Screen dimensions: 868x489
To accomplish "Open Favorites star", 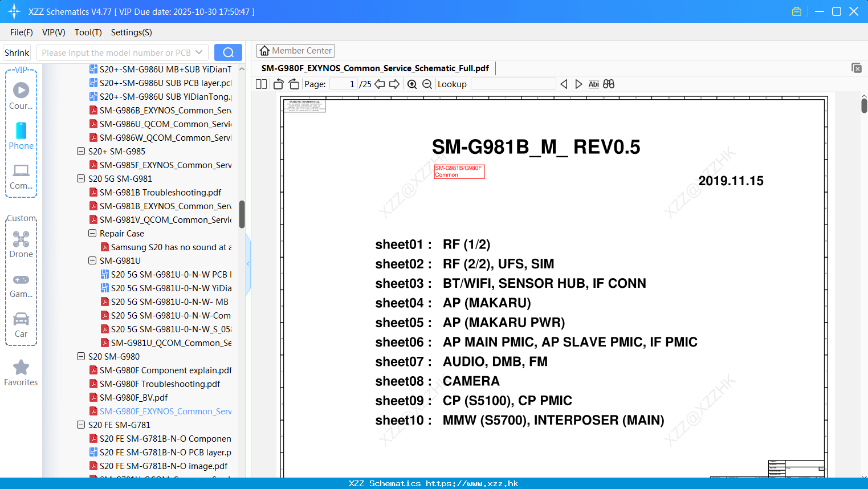I will click(x=21, y=373).
